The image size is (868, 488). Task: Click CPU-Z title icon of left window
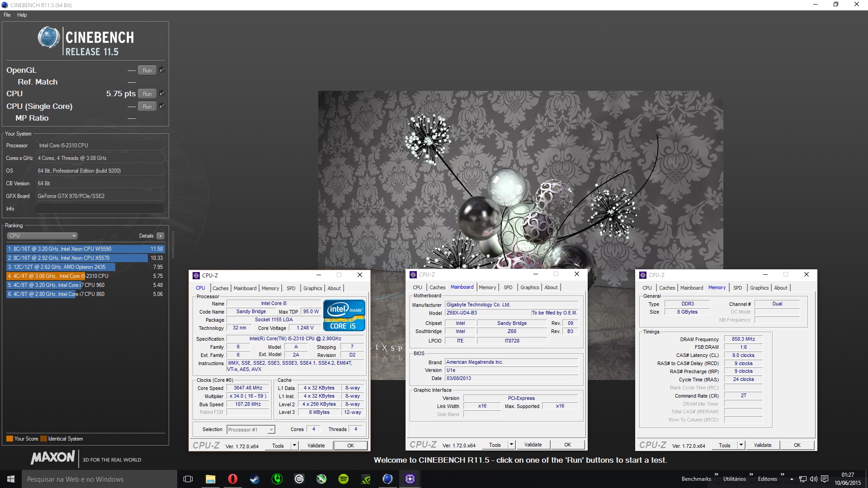point(196,275)
